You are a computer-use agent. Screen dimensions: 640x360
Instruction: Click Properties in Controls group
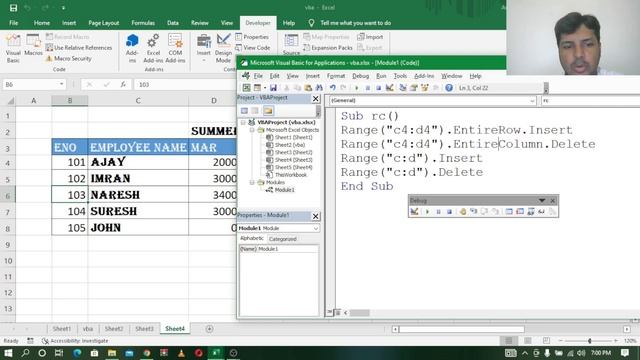(x=252, y=37)
